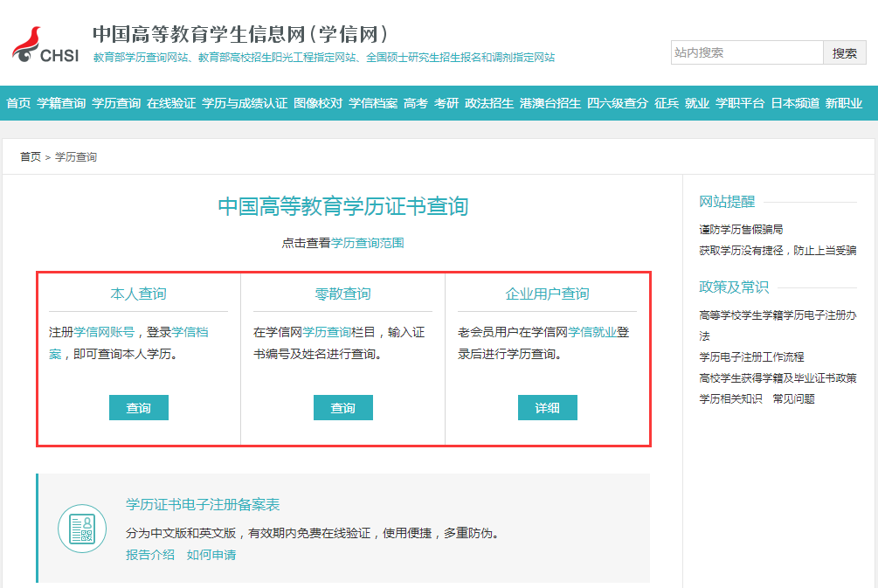Image resolution: width=878 pixels, height=588 pixels.
Task: Open the 学信就业 link
Action: 592,332
